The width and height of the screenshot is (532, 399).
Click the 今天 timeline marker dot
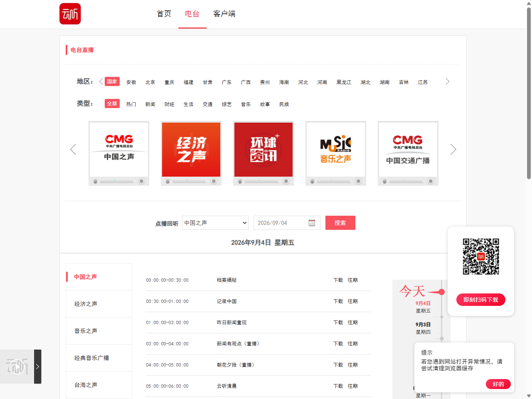441,292
